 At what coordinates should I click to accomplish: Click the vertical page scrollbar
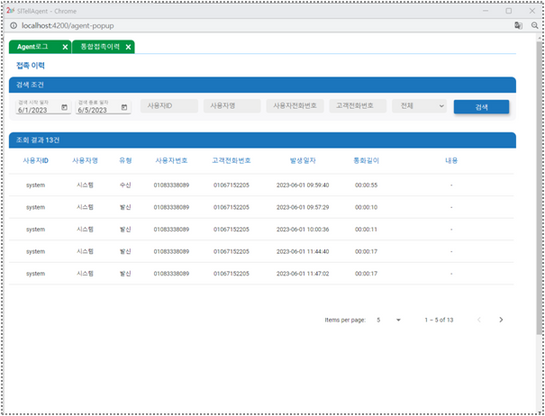tap(539, 188)
